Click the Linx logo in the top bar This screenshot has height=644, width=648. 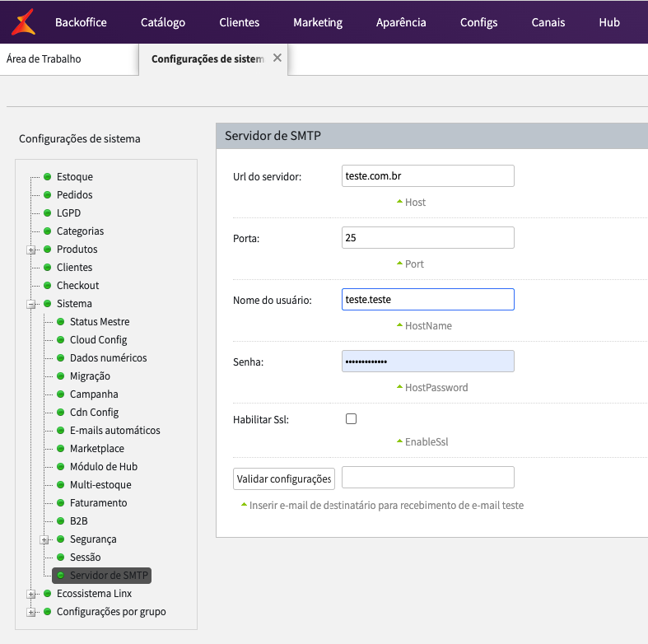click(x=23, y=22)
